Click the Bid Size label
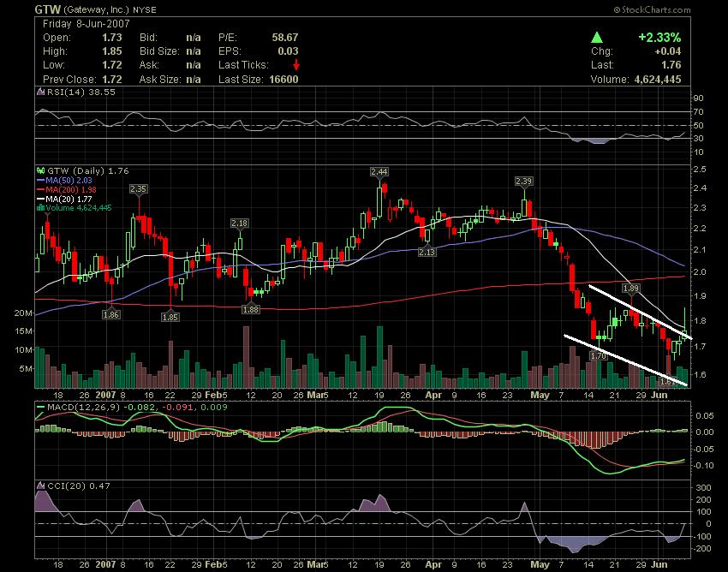 point(159,51)
